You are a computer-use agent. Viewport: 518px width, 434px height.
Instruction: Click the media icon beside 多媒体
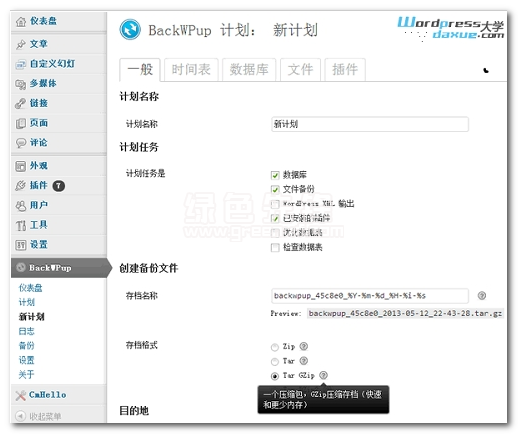tap(21, 84)
